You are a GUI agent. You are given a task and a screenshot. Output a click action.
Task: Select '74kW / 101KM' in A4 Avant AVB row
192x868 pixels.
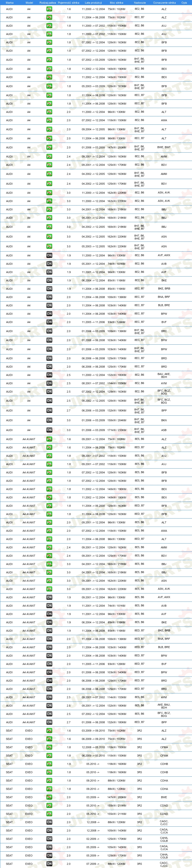point(117,606)
